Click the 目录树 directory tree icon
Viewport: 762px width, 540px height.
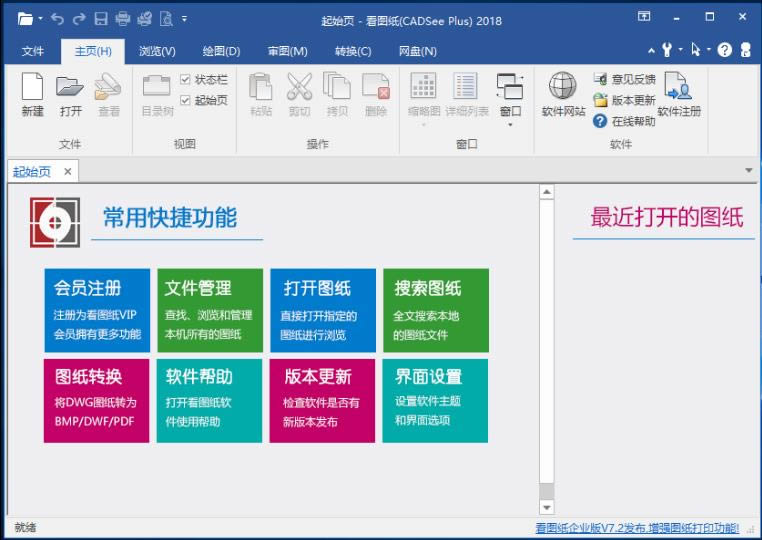click(156, 87)
